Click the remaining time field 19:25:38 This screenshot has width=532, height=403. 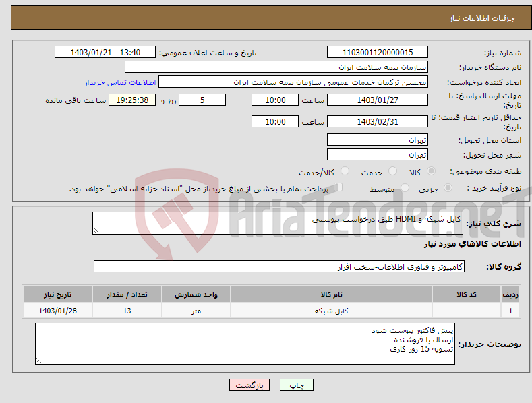pos(132,100)
